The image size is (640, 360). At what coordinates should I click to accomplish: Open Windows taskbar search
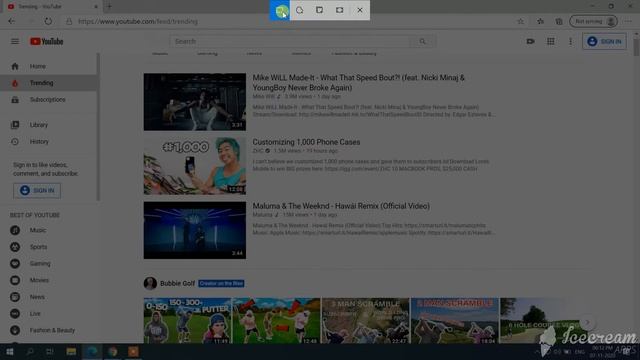[30, 352]
